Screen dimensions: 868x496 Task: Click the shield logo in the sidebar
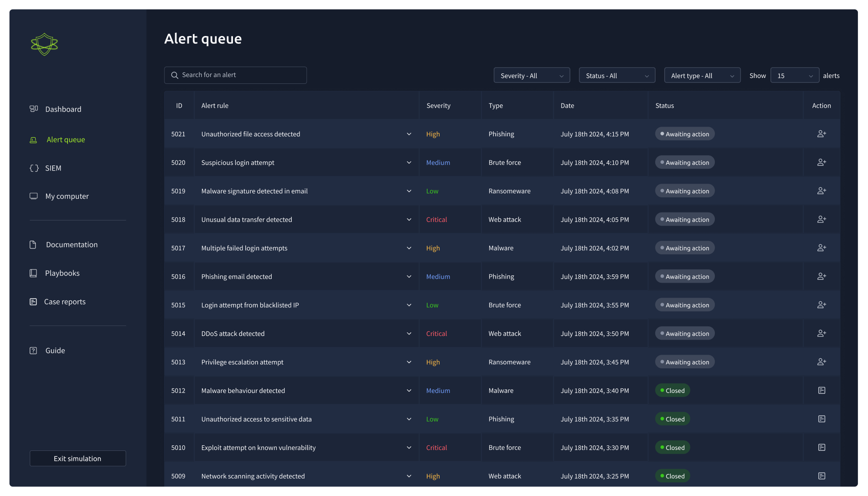44,44
